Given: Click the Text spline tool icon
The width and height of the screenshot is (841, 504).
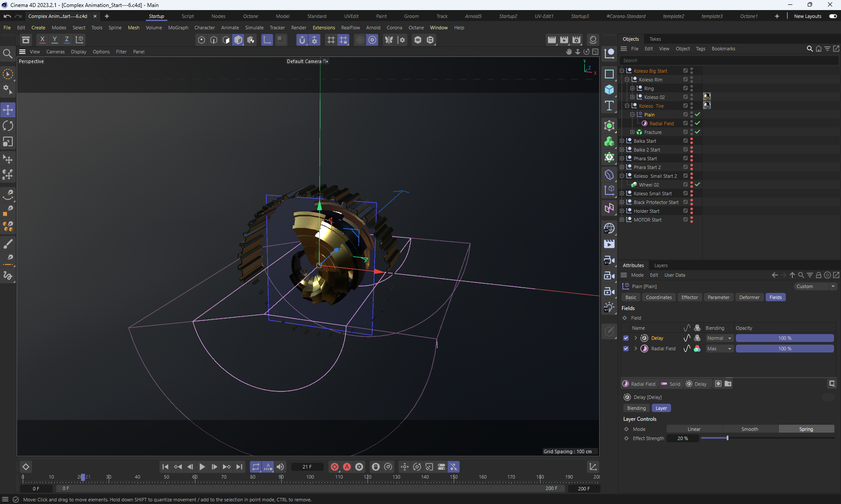Looking at the screenshot, I should point(609,106).
